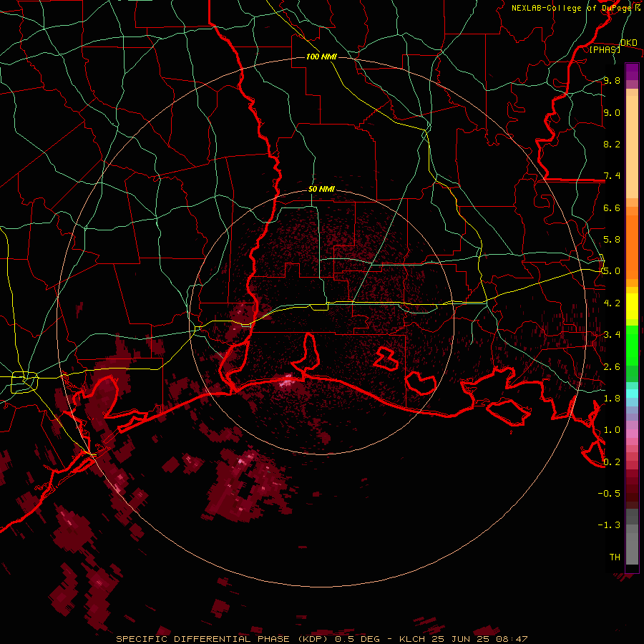Click the 7.4 value on the color scale
This screenshot has height=644, width=644.
click(x=612, y=176)
